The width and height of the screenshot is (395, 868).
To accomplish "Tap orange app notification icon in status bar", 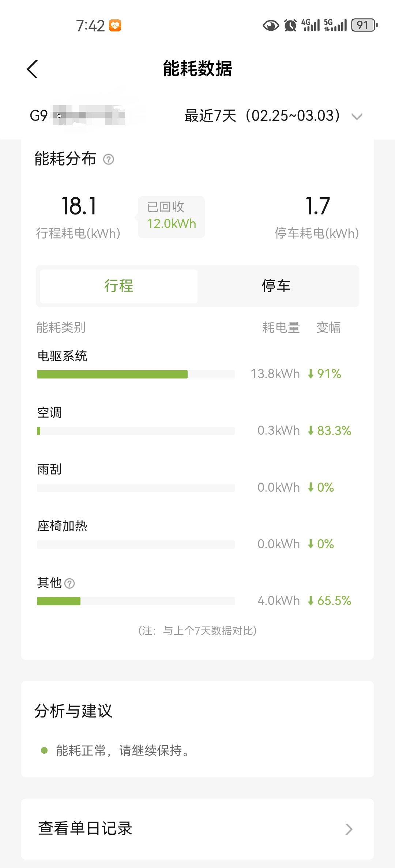I will click(115, 26).
